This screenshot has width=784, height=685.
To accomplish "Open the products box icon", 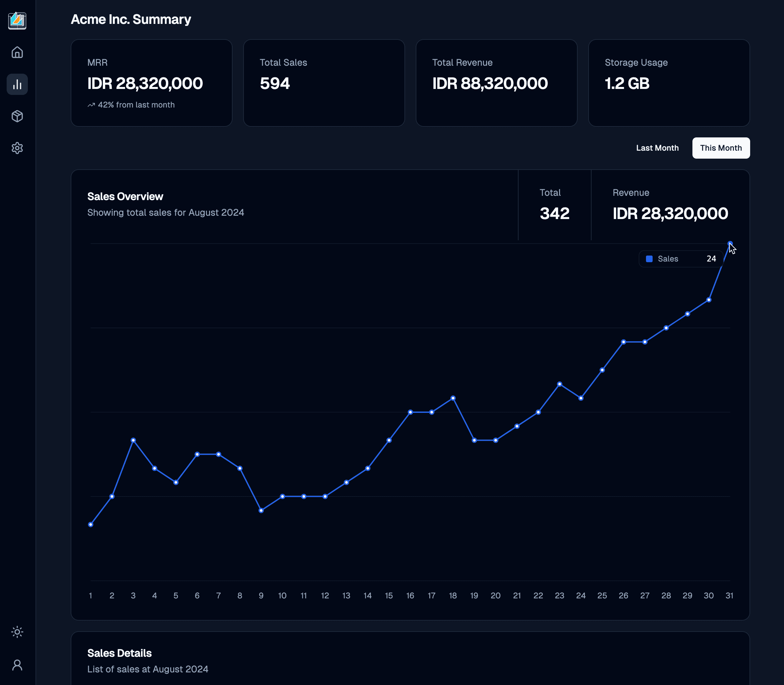I will click(x=17, y=116).
